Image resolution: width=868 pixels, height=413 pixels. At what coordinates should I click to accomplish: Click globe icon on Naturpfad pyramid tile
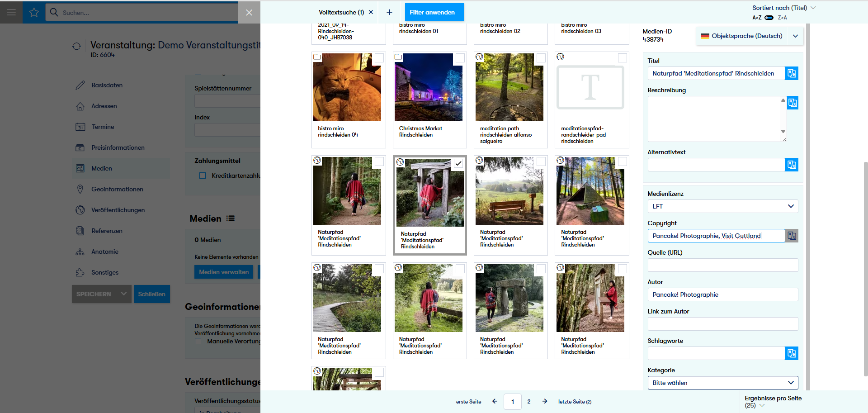pyautogui.click(x=561, y=160)
